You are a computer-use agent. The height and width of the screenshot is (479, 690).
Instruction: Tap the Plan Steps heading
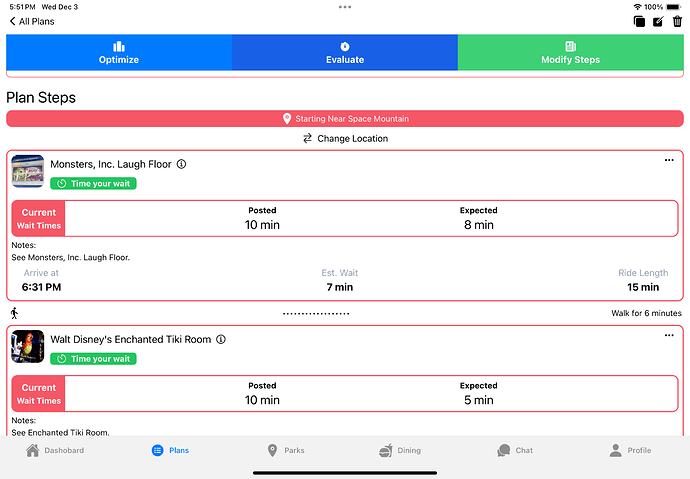click(x=41, y=97)
